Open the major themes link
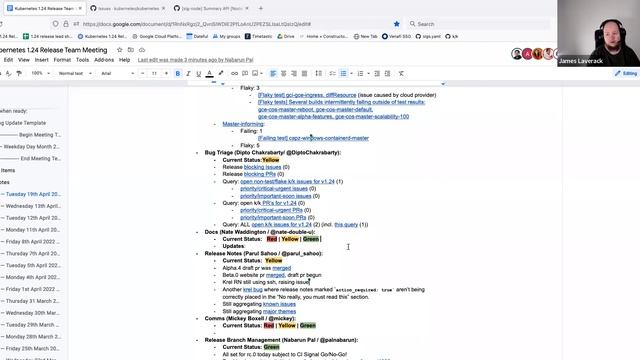This screenshot has height=360, width=640. pos(279,311)
